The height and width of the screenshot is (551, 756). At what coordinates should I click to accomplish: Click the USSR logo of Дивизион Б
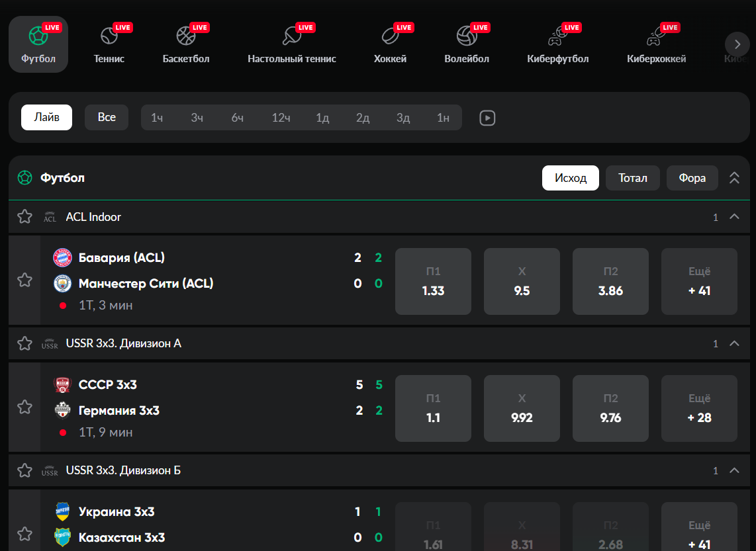[x=50, y=470]
